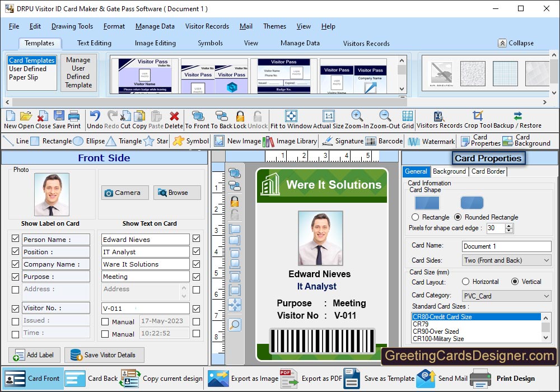Open the Image Library
The height and width of the screenshot is (392, 560).
[x=290, y=141]
